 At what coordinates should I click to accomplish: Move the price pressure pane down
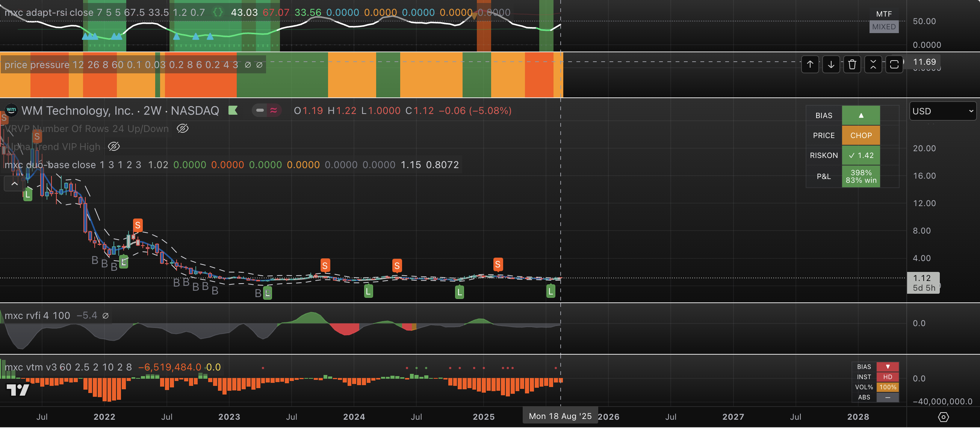pyautogui.click(x=831, y=64)
